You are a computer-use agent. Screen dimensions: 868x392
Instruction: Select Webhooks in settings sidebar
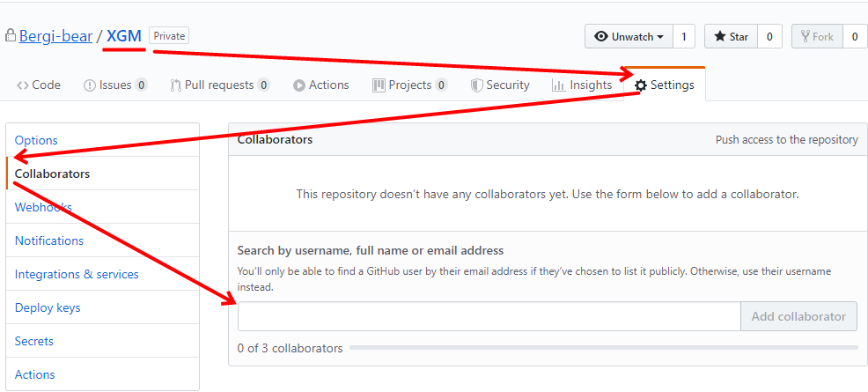43,207
